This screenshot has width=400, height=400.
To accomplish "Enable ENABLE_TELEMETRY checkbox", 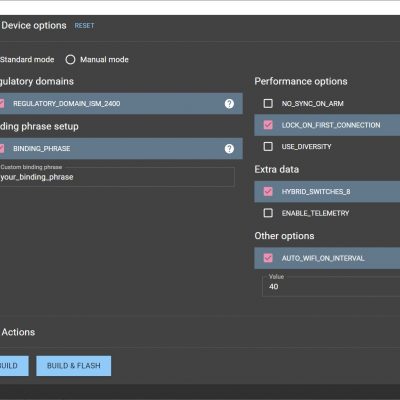I will click(268, 213).
